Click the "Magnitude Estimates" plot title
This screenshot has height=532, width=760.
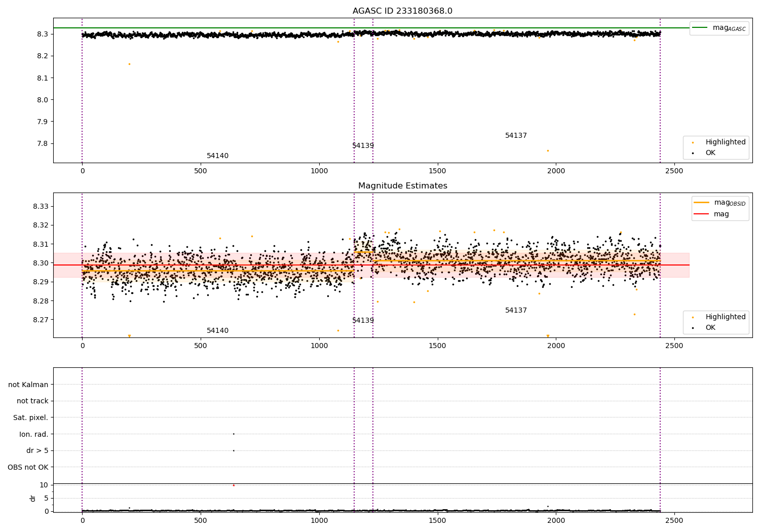click(402, 186)
